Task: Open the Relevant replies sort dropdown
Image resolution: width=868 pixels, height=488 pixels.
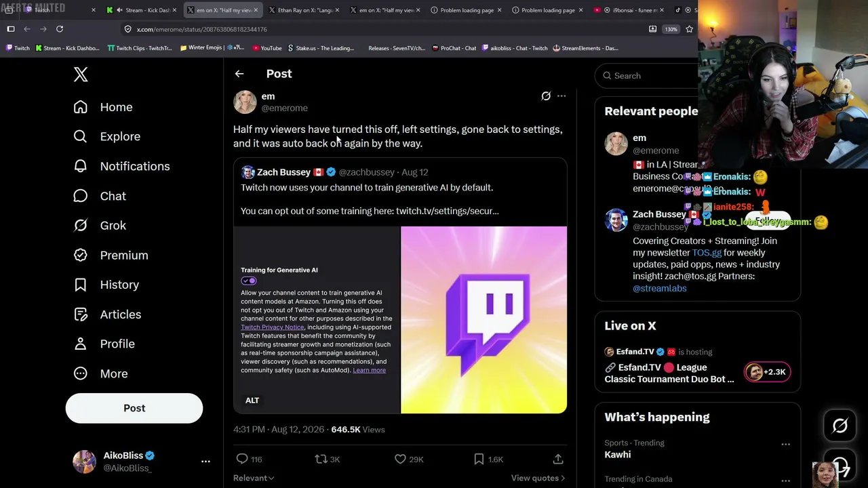Action: (x=254, y=478)
